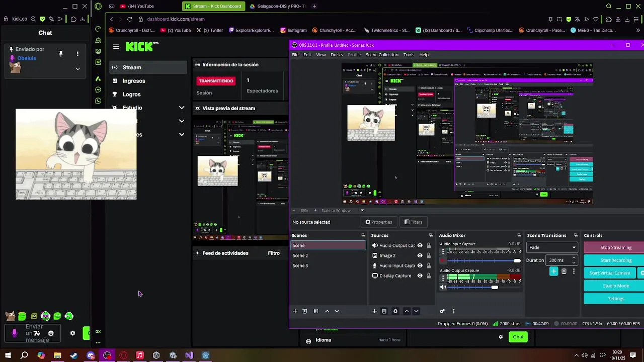Pop out the Sources dock
Screen dimensions: 644x362
click(x=431, y=235)
